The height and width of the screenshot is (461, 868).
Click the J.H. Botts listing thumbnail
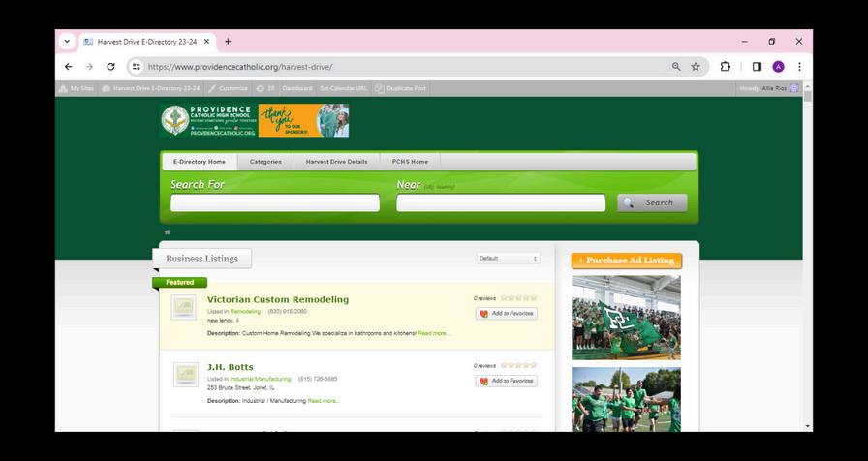coord(185,375)
